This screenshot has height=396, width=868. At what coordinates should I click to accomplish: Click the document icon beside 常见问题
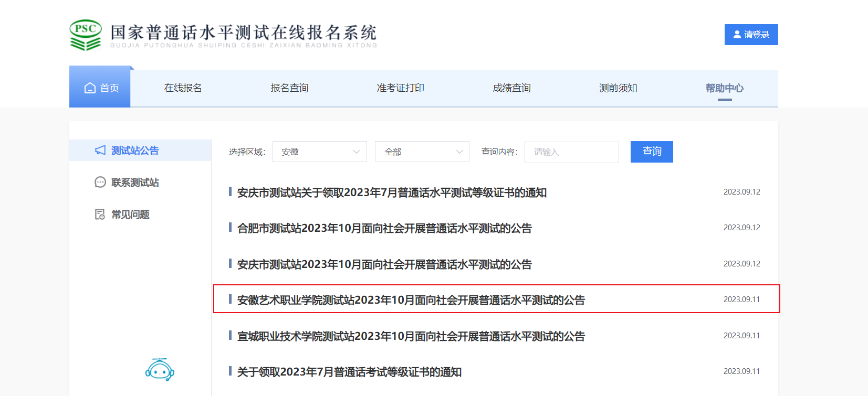point(100,215)
